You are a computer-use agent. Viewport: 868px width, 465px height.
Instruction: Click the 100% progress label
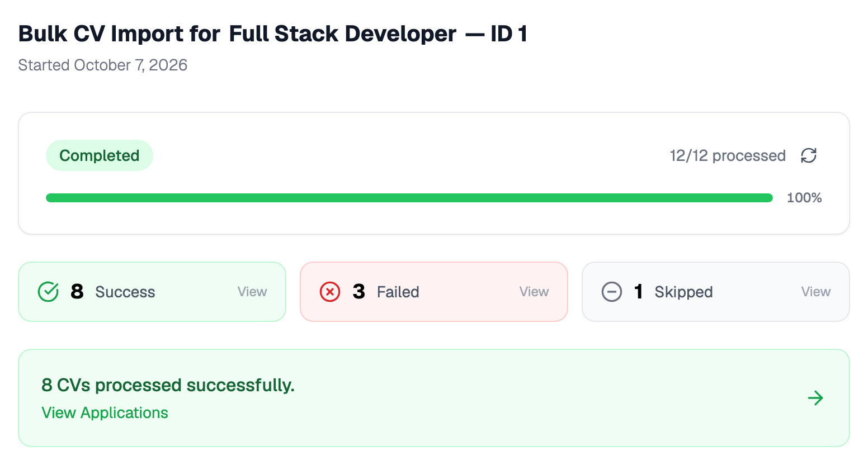click(804, 198)
